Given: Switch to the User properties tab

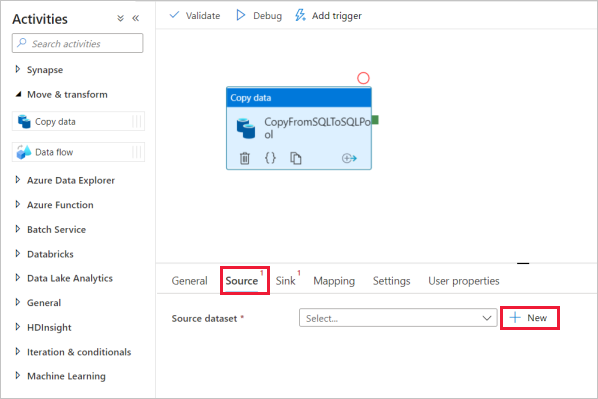Looking at the screenshot, I should [464, 281].
